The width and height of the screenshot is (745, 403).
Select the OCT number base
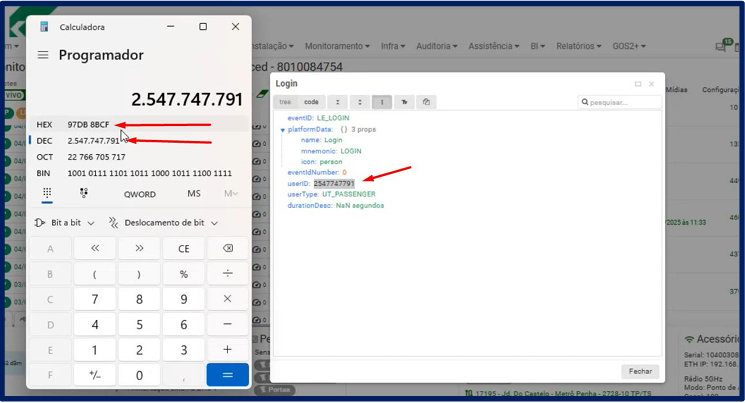tap(45, 157)
